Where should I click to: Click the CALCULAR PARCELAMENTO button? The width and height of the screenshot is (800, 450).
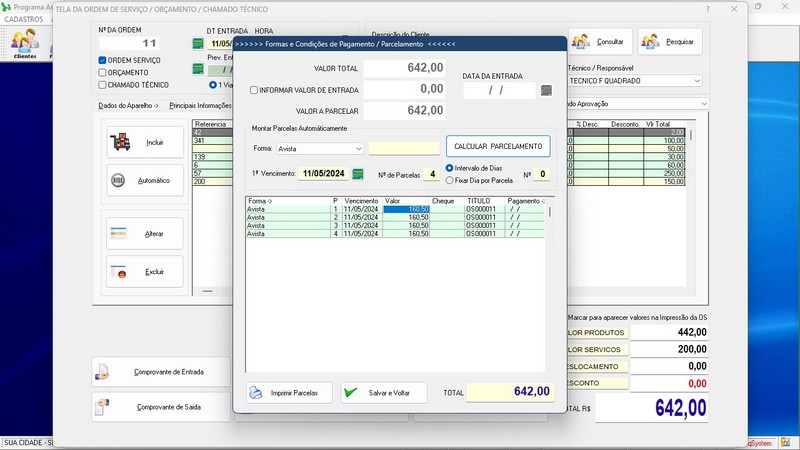tap(498, 147)
